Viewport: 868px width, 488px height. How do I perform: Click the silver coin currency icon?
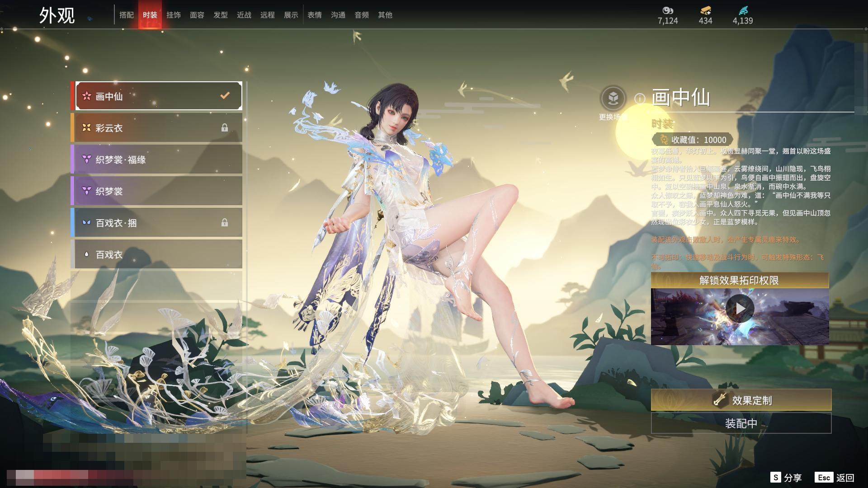(x=668, y=10)
